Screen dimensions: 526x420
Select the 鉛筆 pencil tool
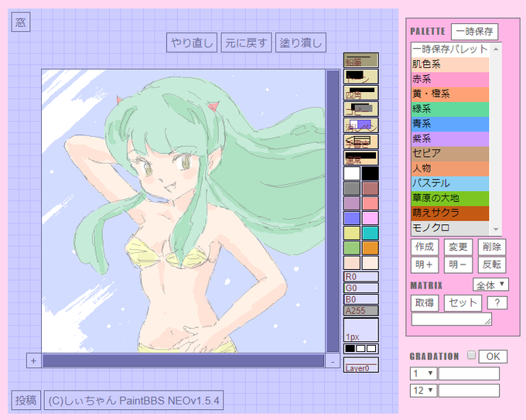pyautogui.click(x=361, y=60)
